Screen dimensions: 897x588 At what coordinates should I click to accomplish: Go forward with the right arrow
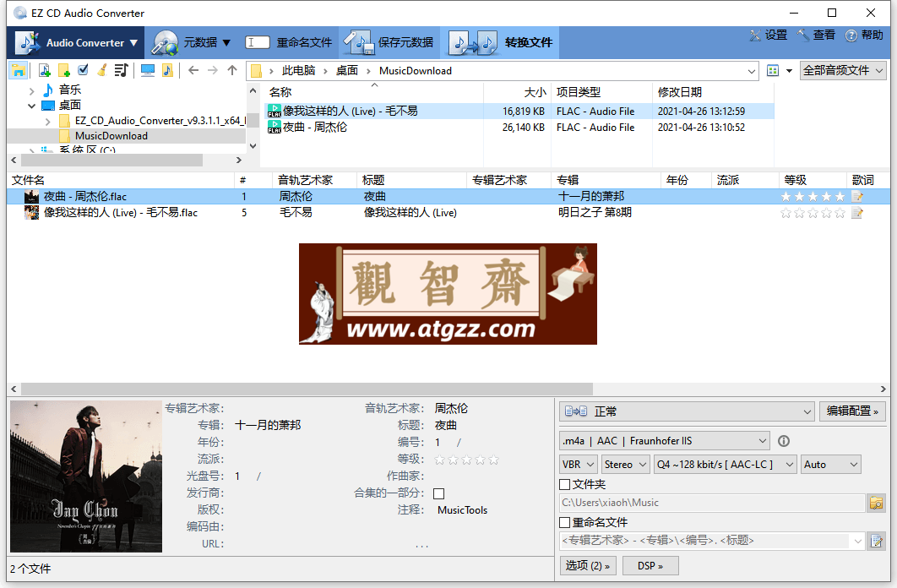(213, 70)
